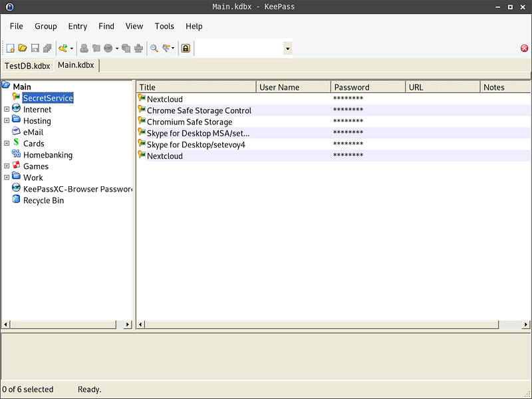
Task: Select the Games group
Action: tap(36, 166)
